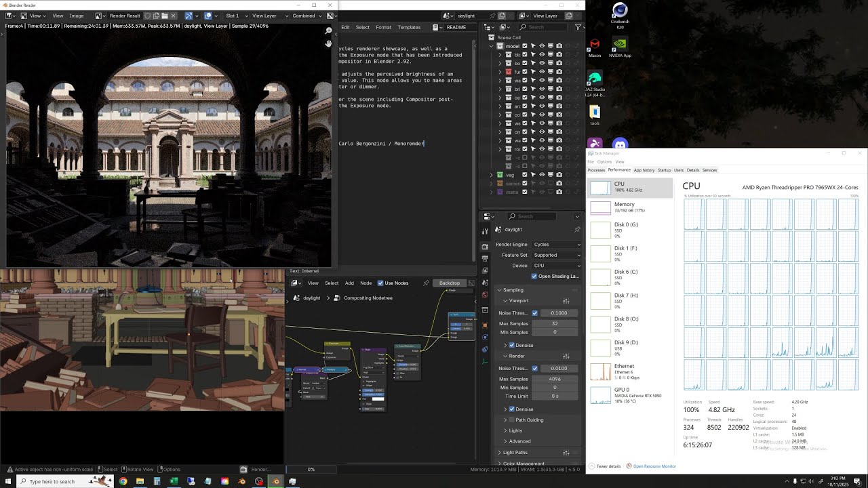Select Ethernet in Task Manager sidebar
This screenshot has width=868, height=488.
coord(629,371)
